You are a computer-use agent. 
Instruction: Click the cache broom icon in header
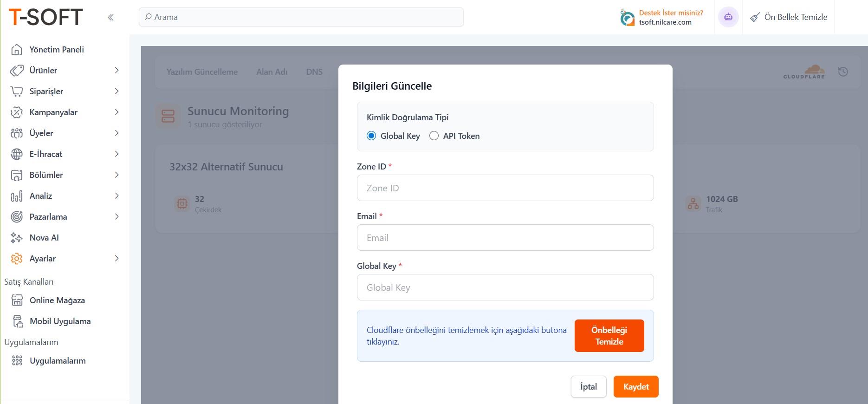[x=755, y=17]
